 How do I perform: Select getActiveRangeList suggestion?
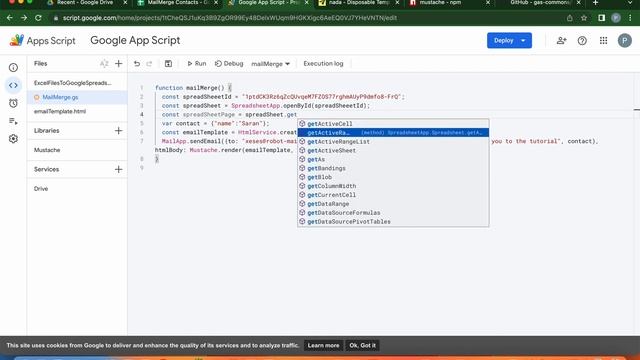pos(393,142)
